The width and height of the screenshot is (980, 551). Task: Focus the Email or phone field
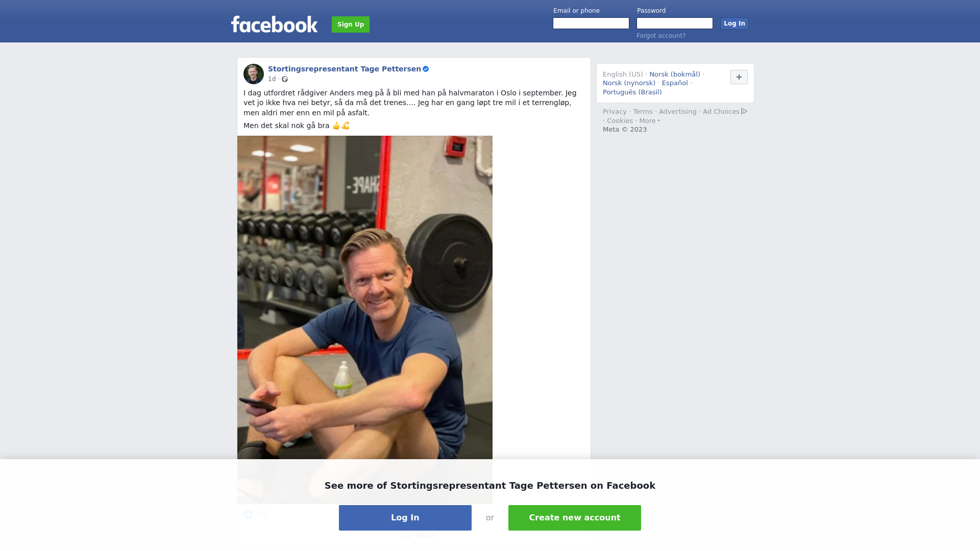pos(591,23)
